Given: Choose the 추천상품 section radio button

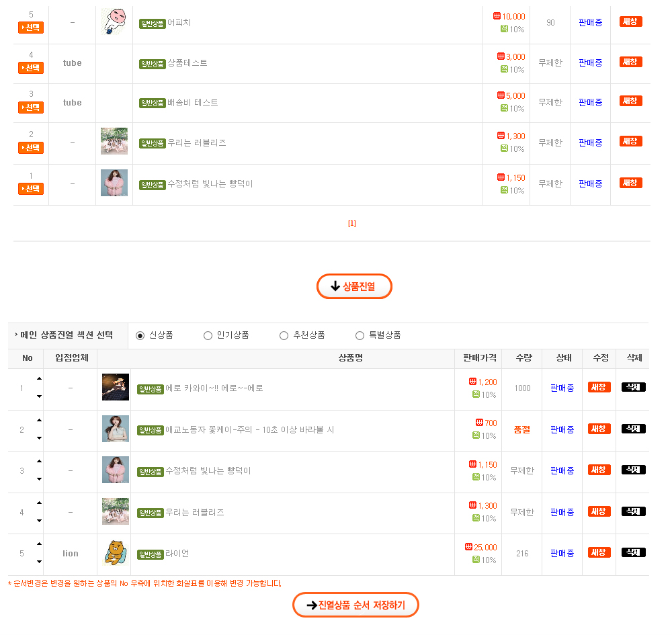Looking at the screenshot, I should [284, 335].
